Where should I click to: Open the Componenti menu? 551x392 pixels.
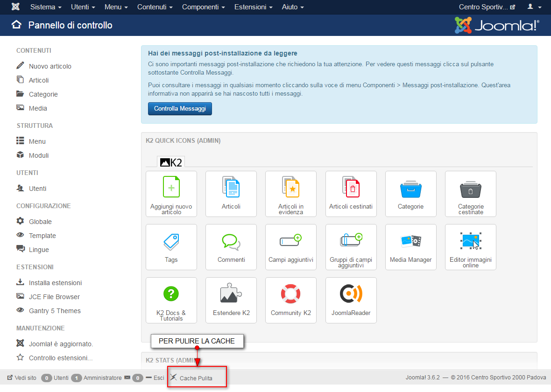click(204, 7)
